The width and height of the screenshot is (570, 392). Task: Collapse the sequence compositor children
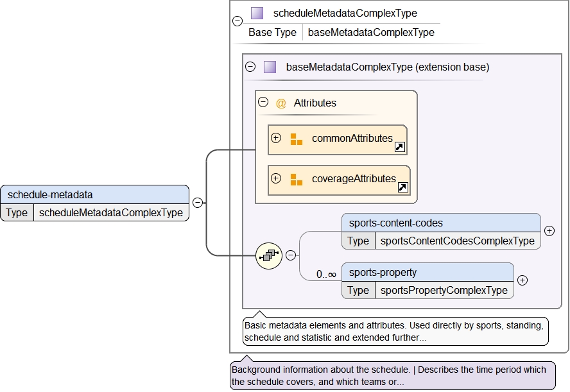point(291,255)
